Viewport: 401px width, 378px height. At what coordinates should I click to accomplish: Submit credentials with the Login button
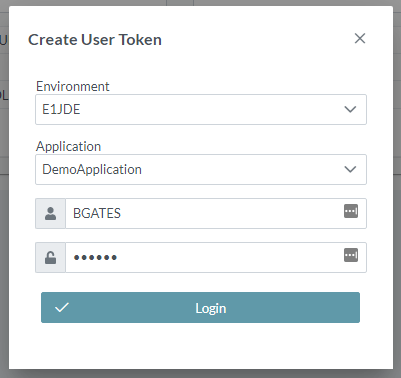click(x=200, y=307)
